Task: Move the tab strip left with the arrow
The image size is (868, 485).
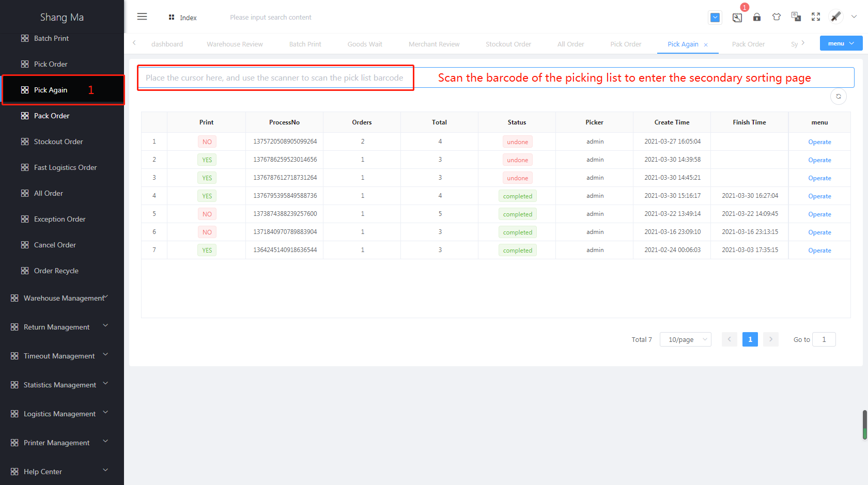Action: coord(134,43)
